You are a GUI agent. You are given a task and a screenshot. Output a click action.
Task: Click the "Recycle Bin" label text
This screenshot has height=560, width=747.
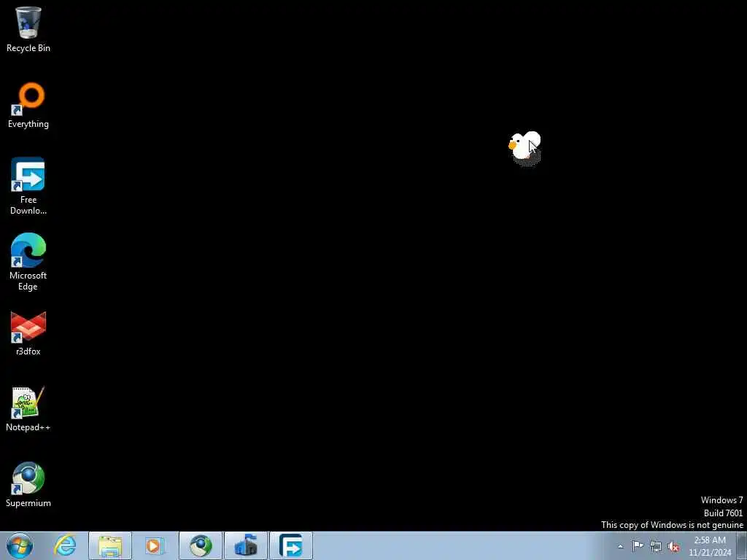pyautogui.click(x=28, y=48)
